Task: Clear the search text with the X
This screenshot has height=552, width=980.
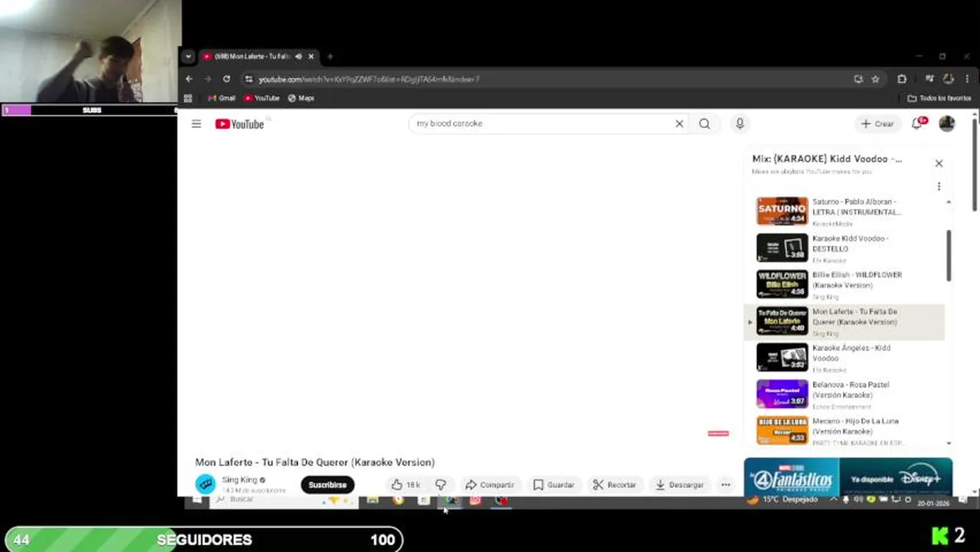Action: [679, 123]
